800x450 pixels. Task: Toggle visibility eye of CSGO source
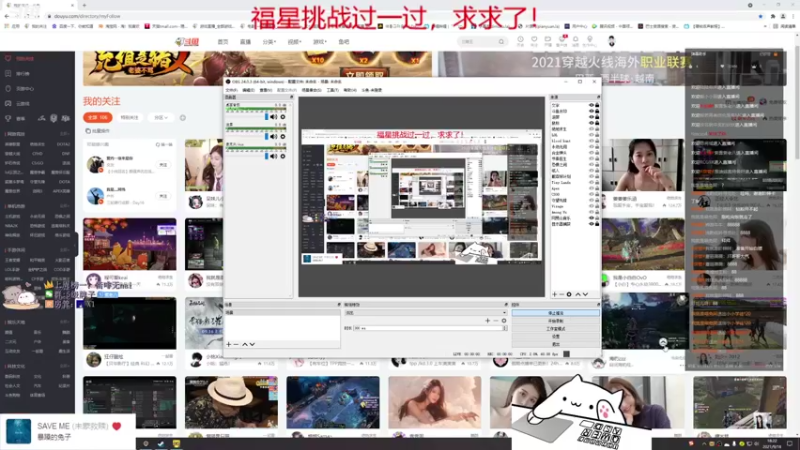(x=591, y=194)
